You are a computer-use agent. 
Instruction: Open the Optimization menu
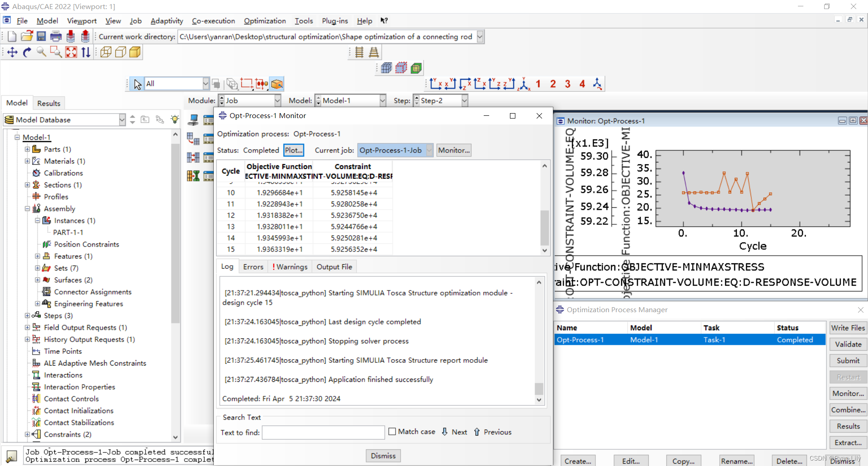point(264,21)
